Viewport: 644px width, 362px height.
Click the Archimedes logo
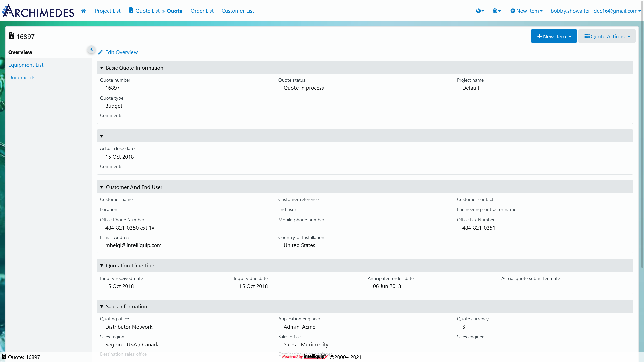(x=38, y=11)
